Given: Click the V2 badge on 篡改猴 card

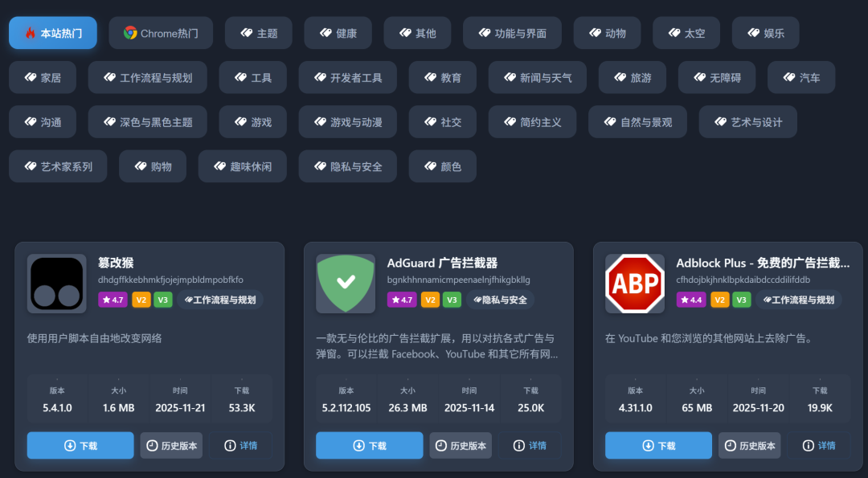Looking at the screenshot, I should click(x=141, y=300).
